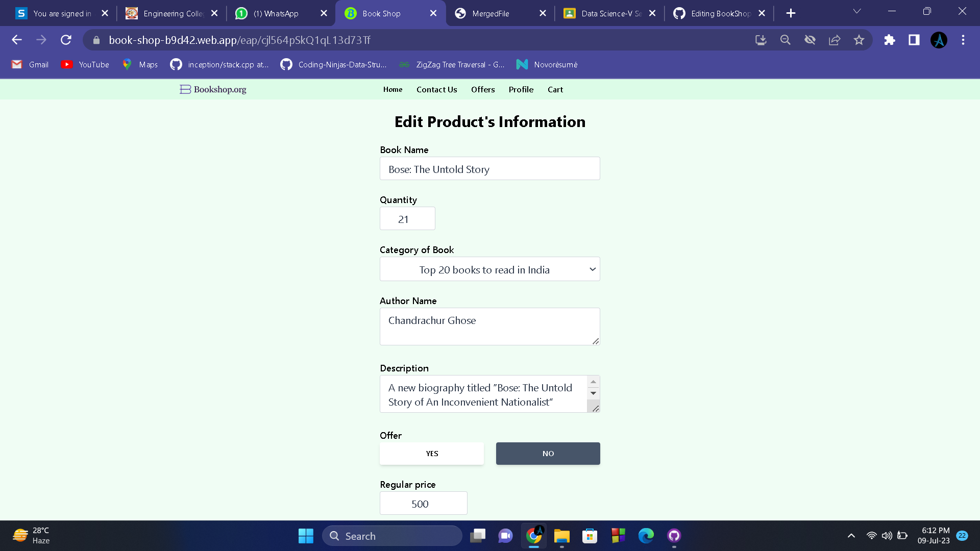
Task: Select NO for the Offer option
Action: 548,454
